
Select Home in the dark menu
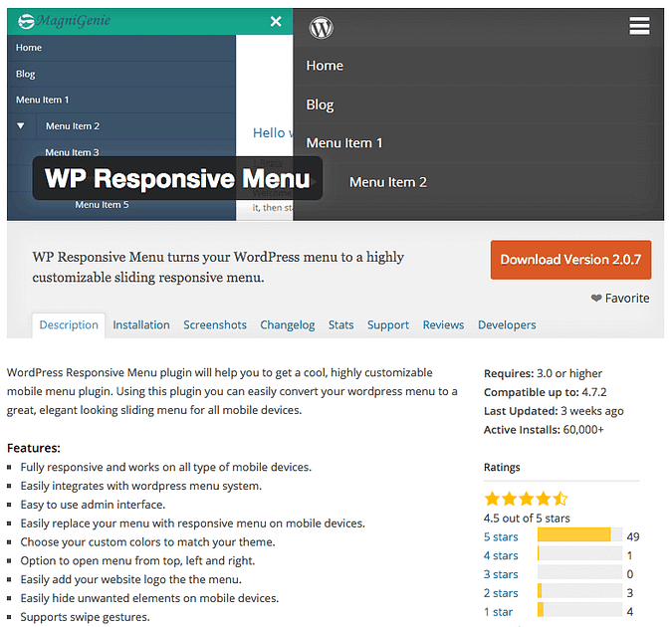(x=325, y=66)
